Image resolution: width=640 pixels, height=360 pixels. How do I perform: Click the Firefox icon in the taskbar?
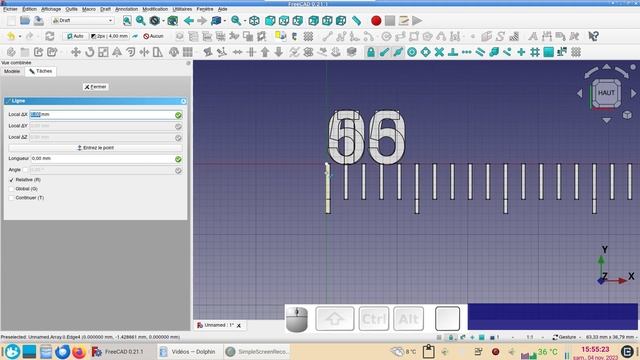79,352
